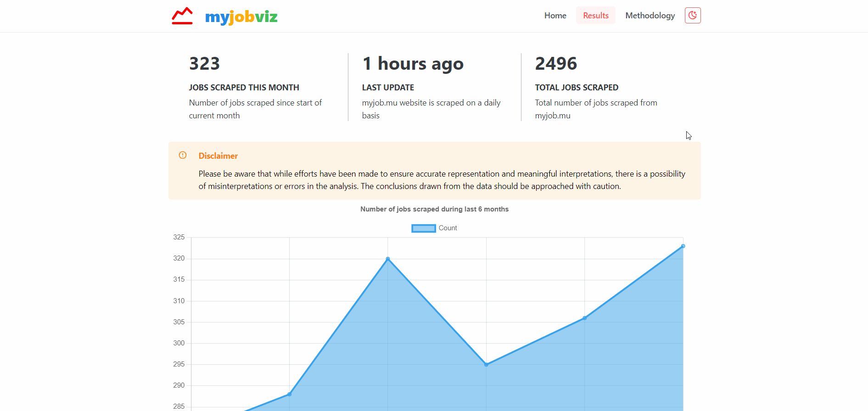Click the 323 jobs scraped figure
Screen dimensions: 868x411
coord(204,63)
